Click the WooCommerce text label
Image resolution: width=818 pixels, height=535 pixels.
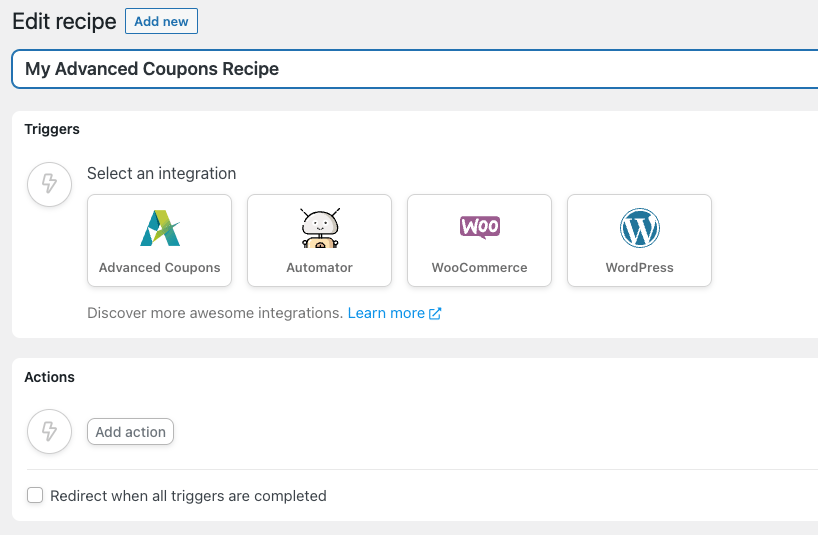pyautogui.click(x=479, y=268)
